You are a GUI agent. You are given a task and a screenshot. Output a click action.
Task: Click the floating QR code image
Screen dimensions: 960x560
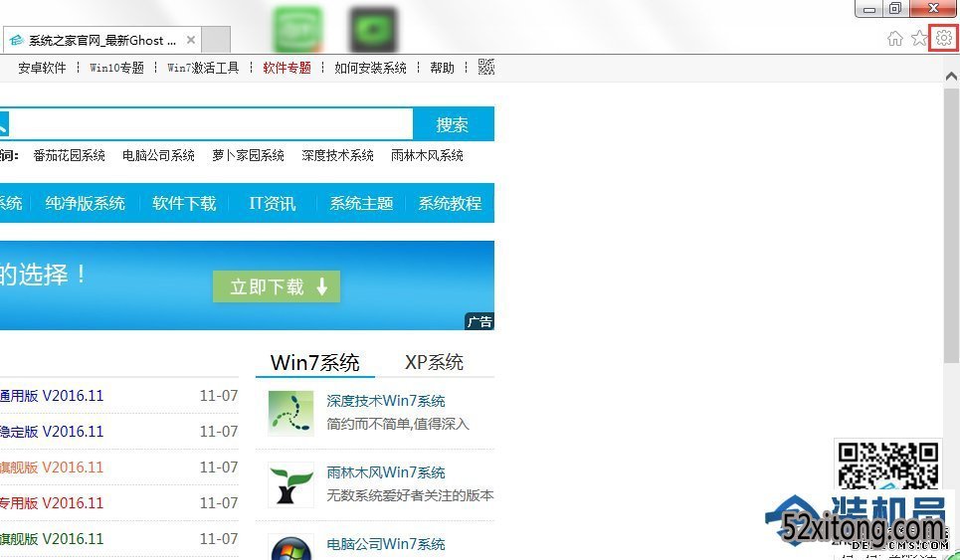pyautogui.click(x=887, y=467)
